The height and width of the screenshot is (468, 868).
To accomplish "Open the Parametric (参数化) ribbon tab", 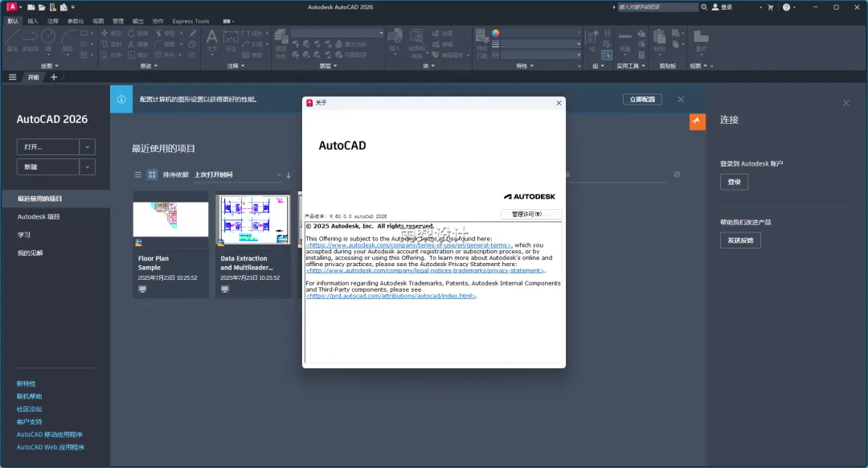I will (76, 21).
